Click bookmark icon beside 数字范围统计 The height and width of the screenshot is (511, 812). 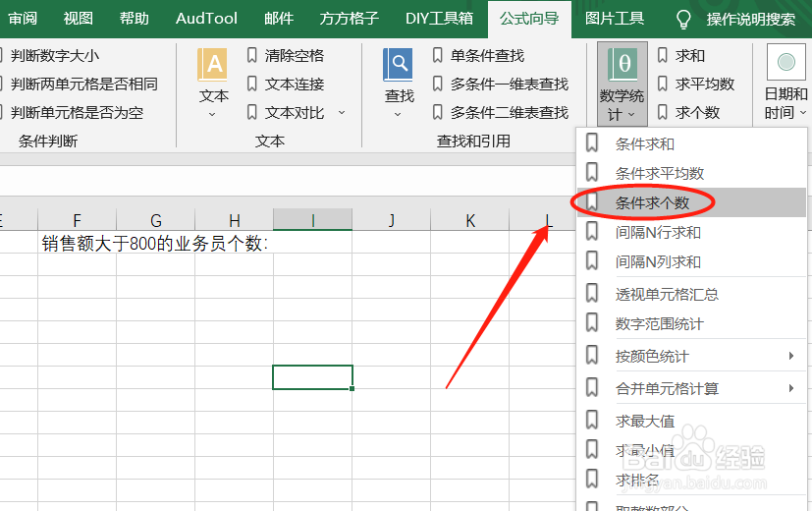[592, 323]
